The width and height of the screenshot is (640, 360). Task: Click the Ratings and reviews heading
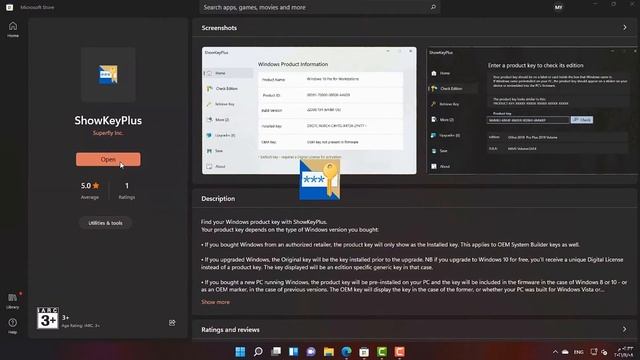[230, 329]
